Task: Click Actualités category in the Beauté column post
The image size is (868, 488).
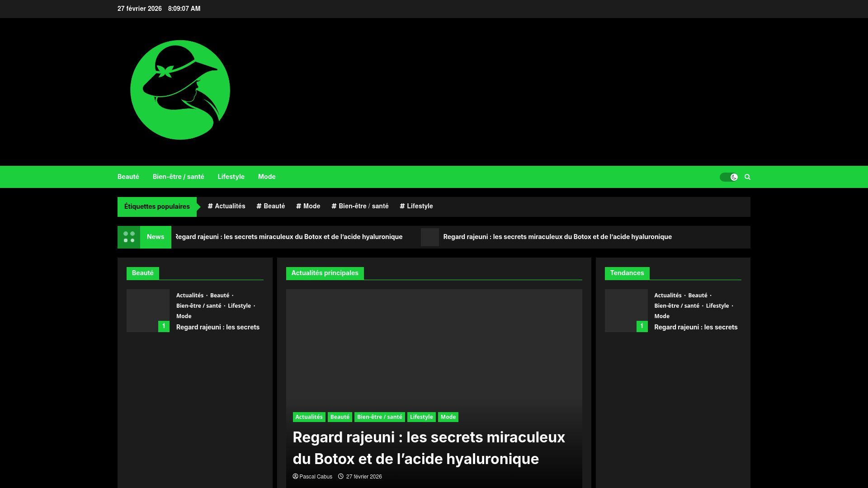Action: tap(190, 296)
